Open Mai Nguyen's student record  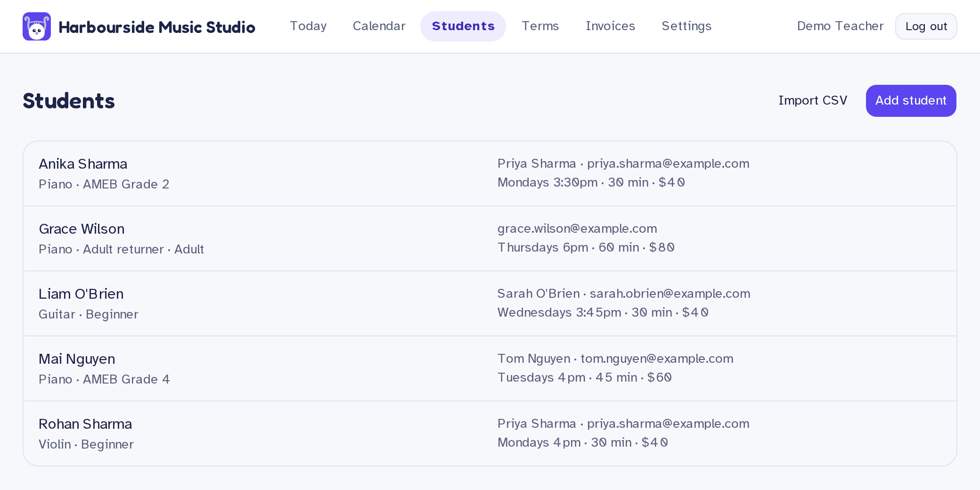[x=490, y=368]
